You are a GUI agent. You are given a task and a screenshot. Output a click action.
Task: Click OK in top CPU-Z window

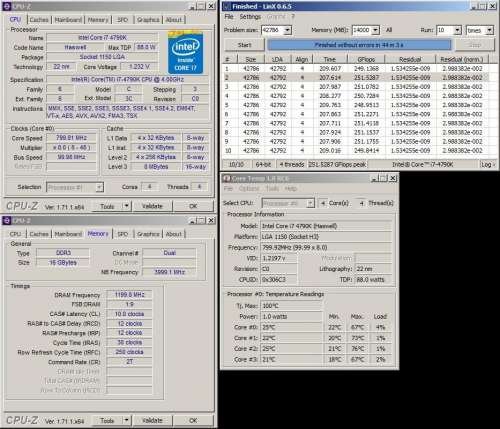click(193, 206)
